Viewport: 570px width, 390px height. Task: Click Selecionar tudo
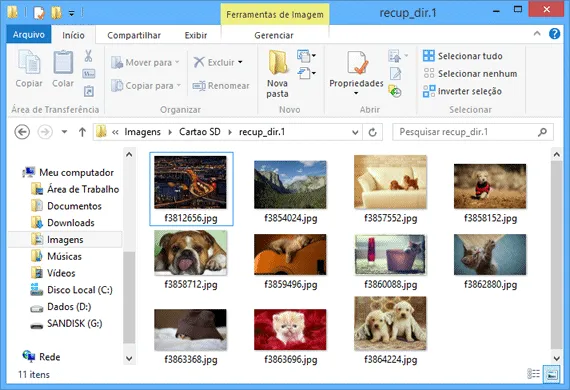tap(463, 56)
